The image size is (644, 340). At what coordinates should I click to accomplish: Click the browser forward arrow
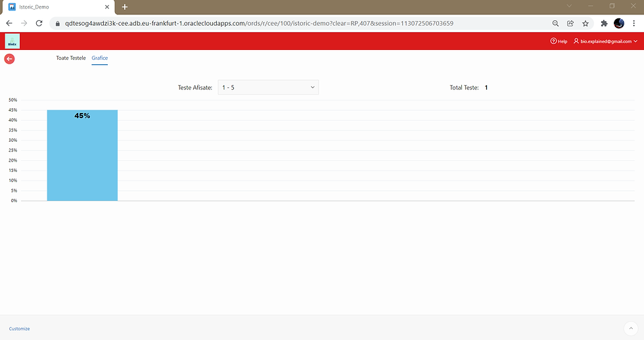click(24, 24)
